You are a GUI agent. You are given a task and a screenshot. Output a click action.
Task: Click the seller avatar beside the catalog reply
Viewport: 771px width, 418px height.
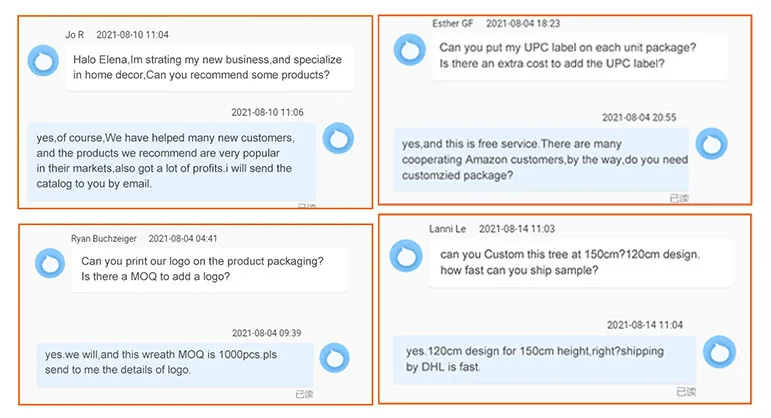337,140
